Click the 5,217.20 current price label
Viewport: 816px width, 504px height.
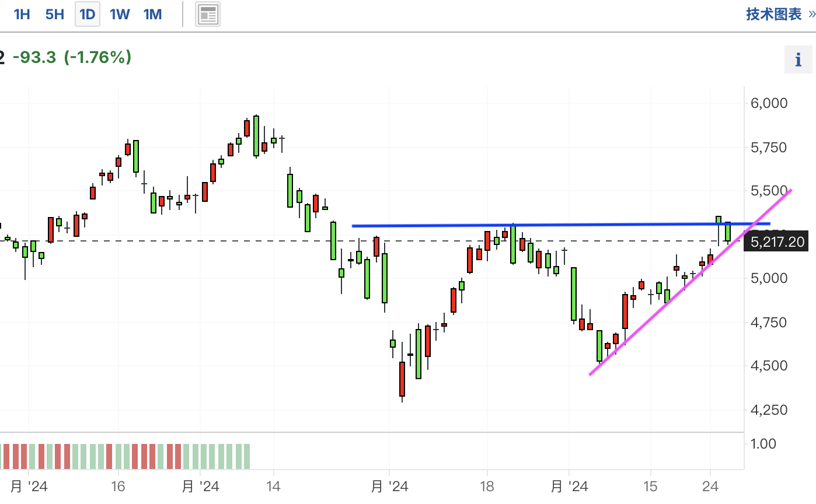pos(777,242)
